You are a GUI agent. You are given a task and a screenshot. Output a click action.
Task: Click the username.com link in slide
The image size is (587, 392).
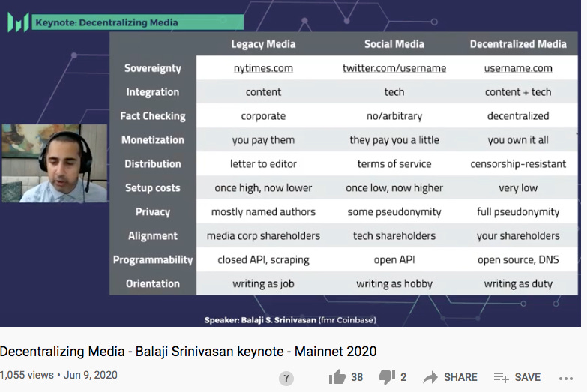pos(518,68)
